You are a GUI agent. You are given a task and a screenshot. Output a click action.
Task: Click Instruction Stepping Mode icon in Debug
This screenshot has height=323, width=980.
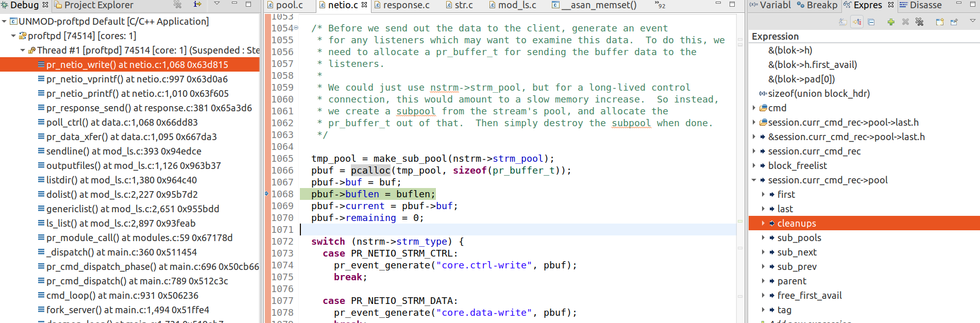tap(197, 5)
